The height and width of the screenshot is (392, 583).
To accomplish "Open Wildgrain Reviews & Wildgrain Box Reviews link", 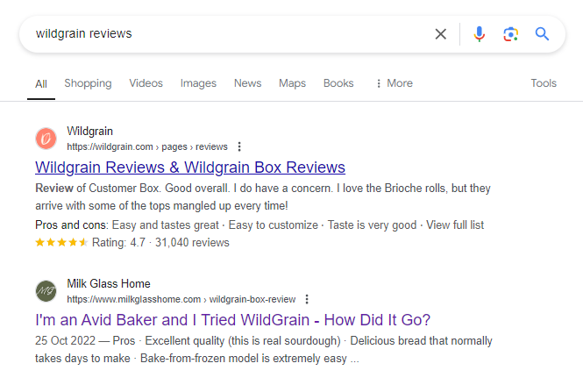I will 190,167.
